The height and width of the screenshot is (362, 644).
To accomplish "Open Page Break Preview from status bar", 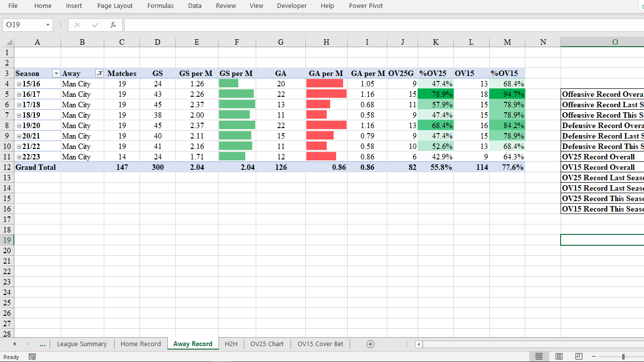I will click(578, 356).
